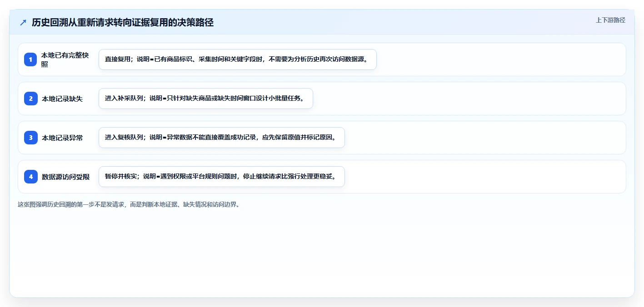The image size is (644, 307).
Task: Click the arrow icon beside the header title
Action: click(23, 22)
